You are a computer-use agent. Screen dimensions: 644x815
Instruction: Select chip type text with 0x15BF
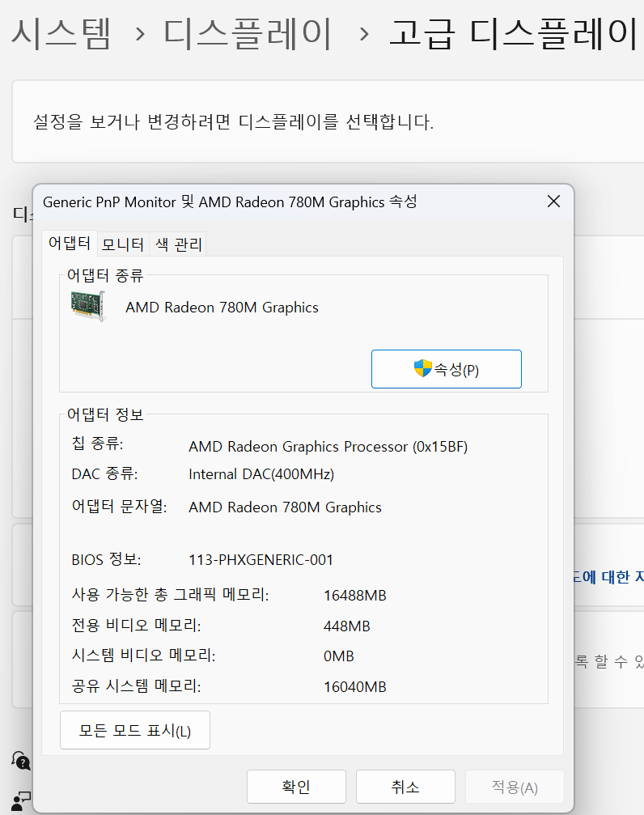pyautogui.click(x=328, y=447)
